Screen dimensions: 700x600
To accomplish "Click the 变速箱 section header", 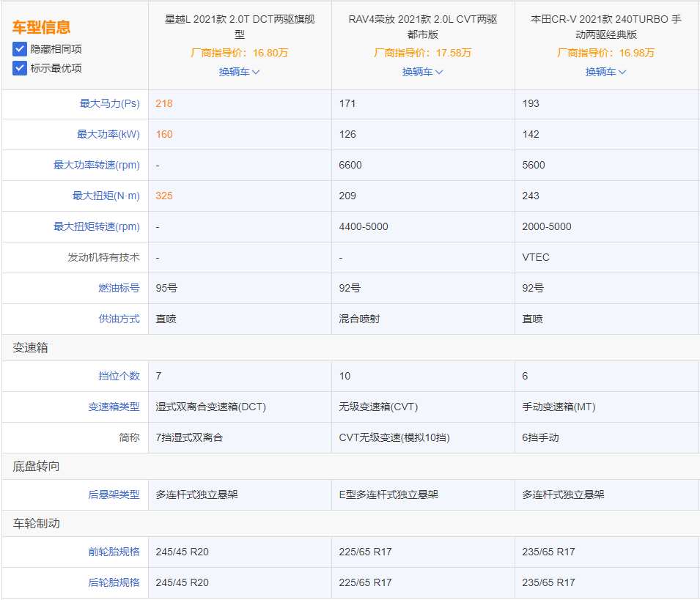I will click(x=30, y=348).
